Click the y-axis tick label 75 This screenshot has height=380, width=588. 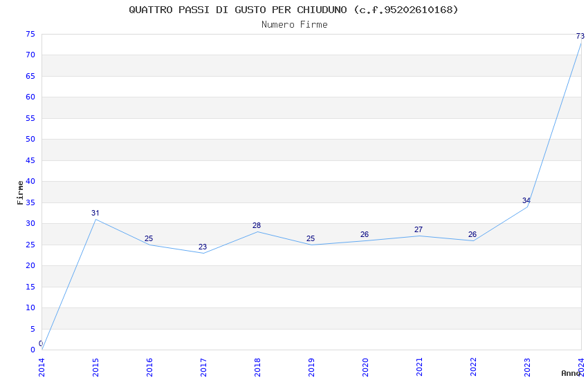pos(30,34)
